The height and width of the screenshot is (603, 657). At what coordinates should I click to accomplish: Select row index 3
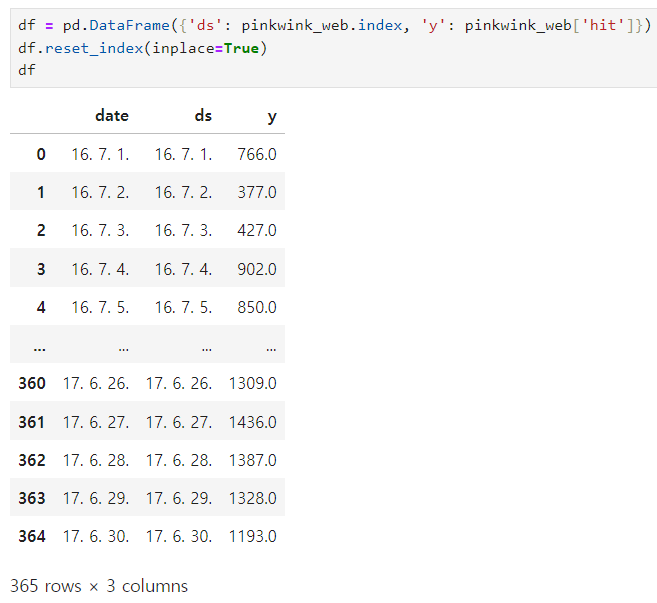[x=41, y=269]
